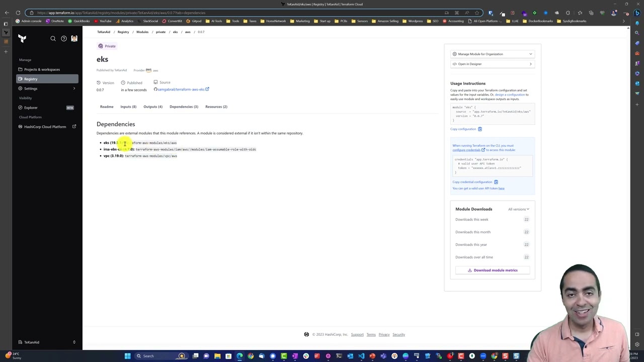The height and width of the screenshot is (362, 644).
Task: Open the OneNote bookmark
Action: (55, 21)
